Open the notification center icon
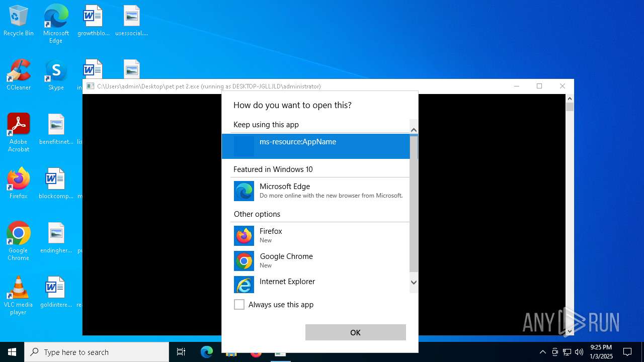Image resolution: width=644 pixels, height=362 pixels. [627, 352]
